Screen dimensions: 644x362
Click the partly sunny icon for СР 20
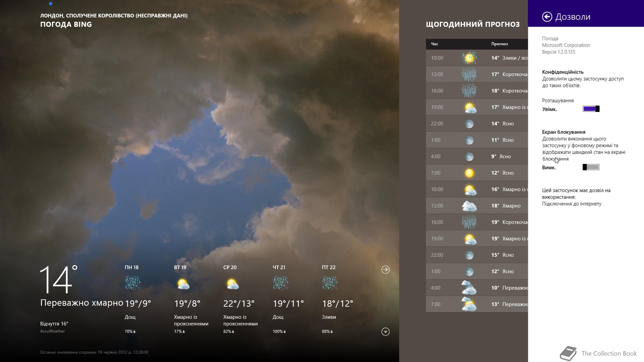click(232, 284)
